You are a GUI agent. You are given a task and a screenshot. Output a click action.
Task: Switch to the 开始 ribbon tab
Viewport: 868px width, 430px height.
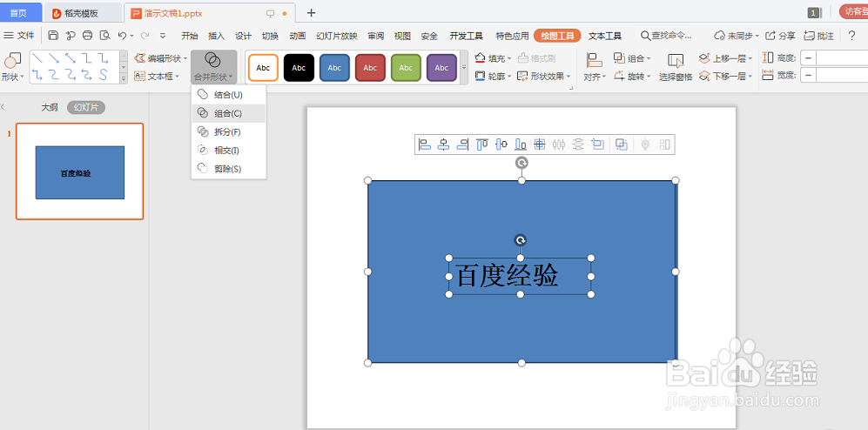point(189,36)
